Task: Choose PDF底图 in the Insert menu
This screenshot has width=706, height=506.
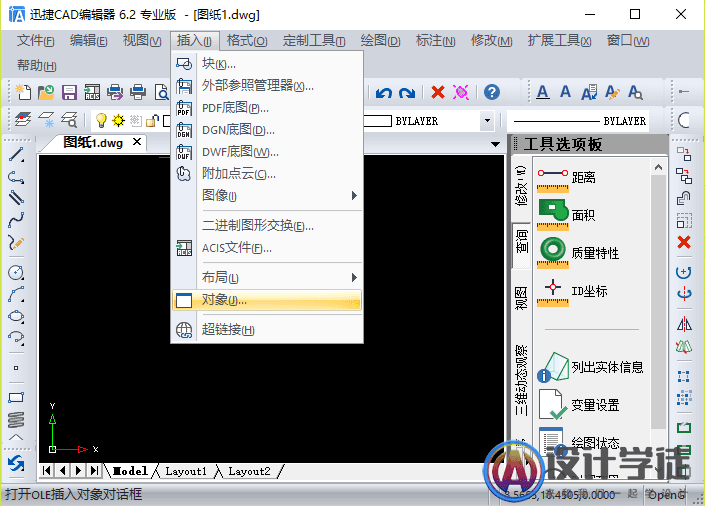Action: [267, 108]
